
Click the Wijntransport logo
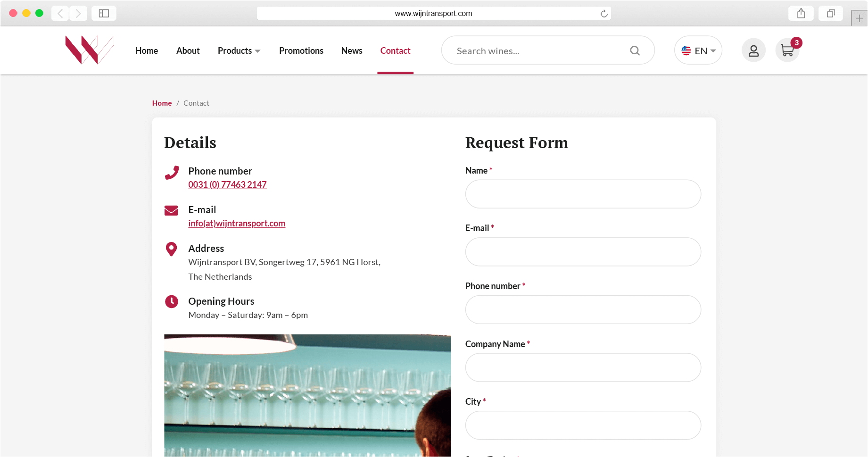[x=89, y=50]
